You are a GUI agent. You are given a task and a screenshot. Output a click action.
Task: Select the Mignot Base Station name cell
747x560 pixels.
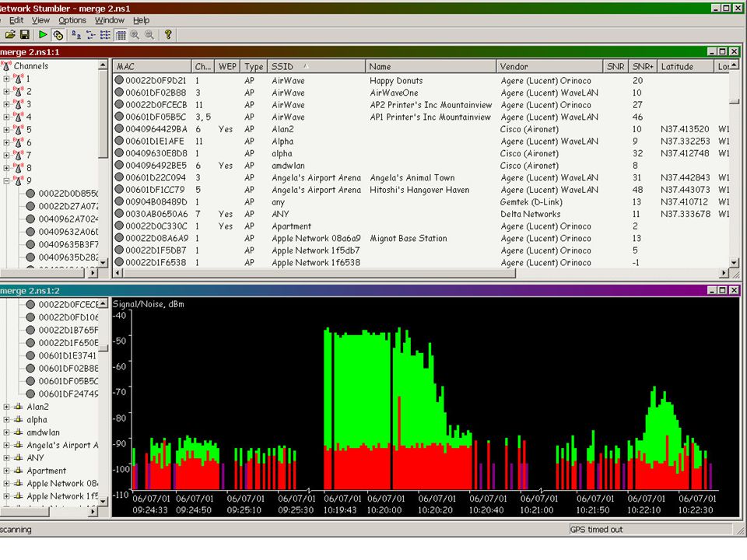point(409,238)
